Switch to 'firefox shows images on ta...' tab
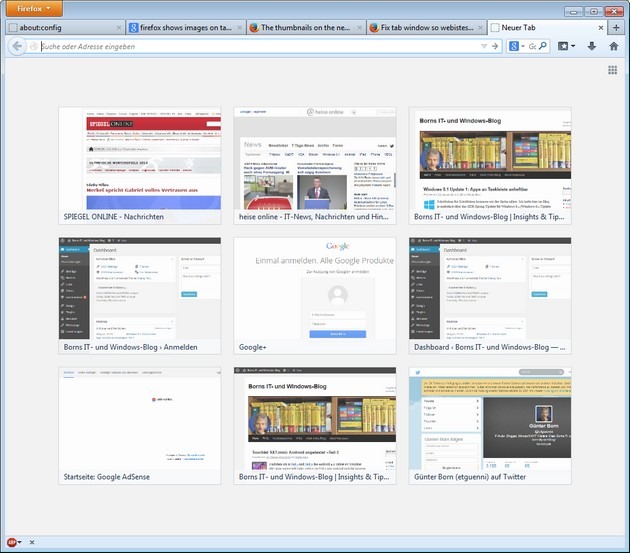 (183, 28)
